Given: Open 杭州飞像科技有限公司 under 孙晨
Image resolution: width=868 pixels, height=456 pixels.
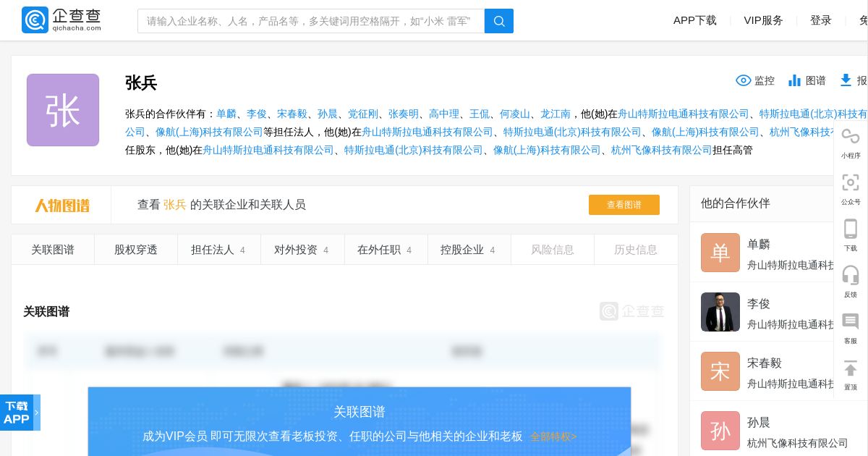Looking at the screenshot, I should coord(798,443).
